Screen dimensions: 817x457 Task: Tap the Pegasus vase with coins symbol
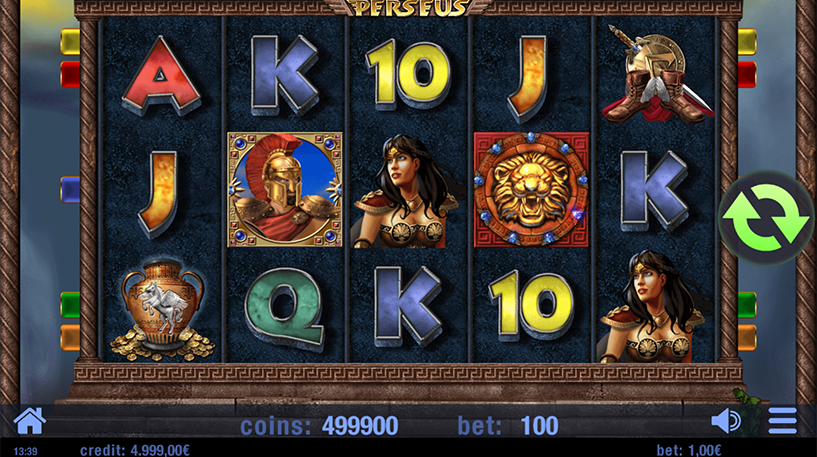[162, 310]
